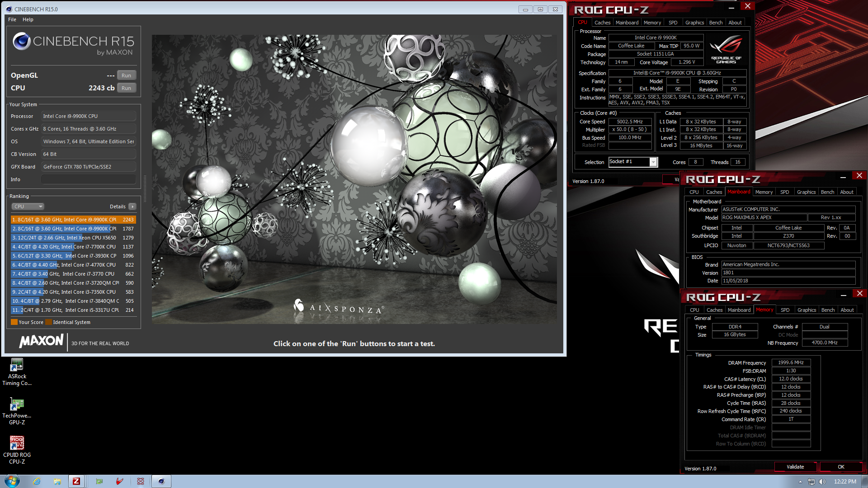Open Memory tab in top CPU-Z window
This screenshot has height=488, width=868.
click(652, 23)
